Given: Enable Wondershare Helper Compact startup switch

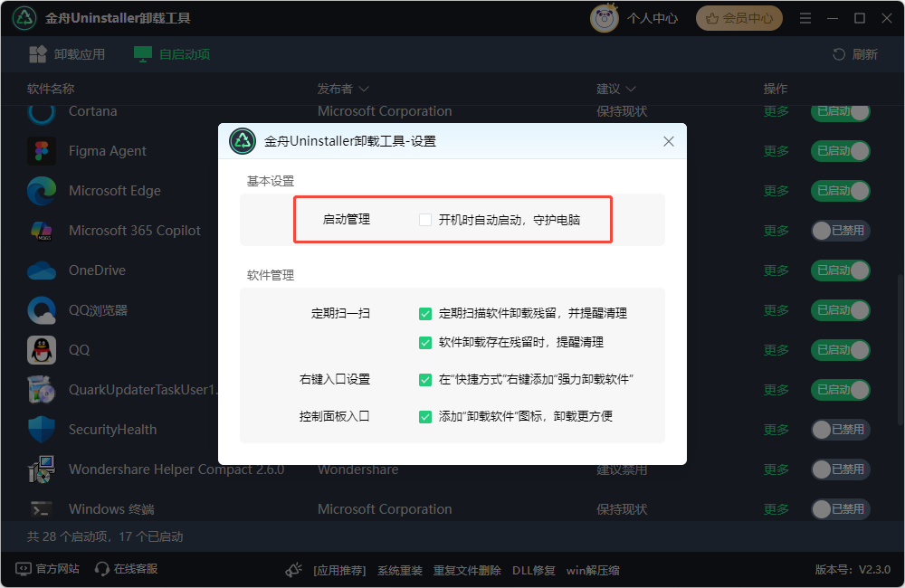Looking at the screenshot, I should pos(841,469).
